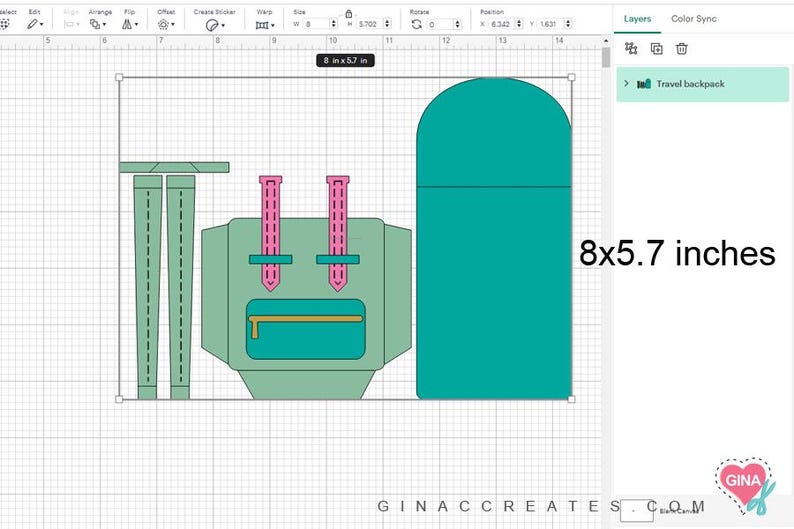
Task: Click the Position Y field
Action: (x=550, y=24)
